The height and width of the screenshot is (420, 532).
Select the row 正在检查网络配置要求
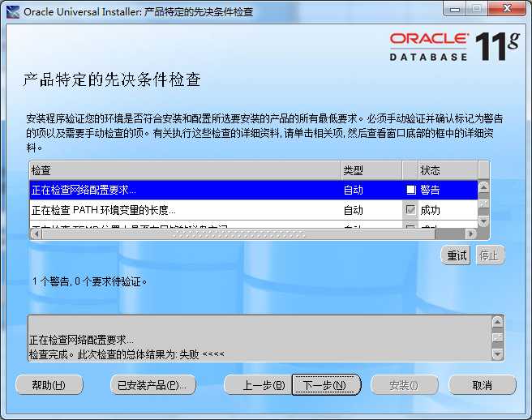click(254, 190)
